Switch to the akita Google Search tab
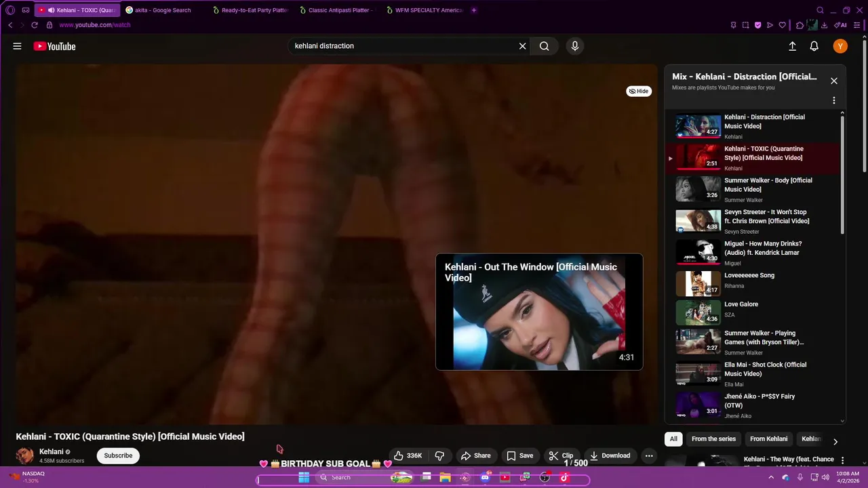This screenshot has height=488, width=868. 163,10
